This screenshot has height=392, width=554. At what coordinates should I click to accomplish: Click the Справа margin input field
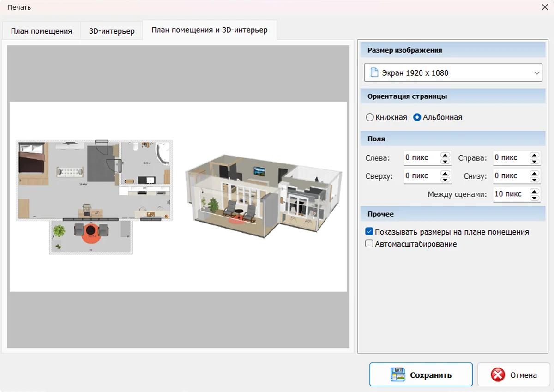511,158
